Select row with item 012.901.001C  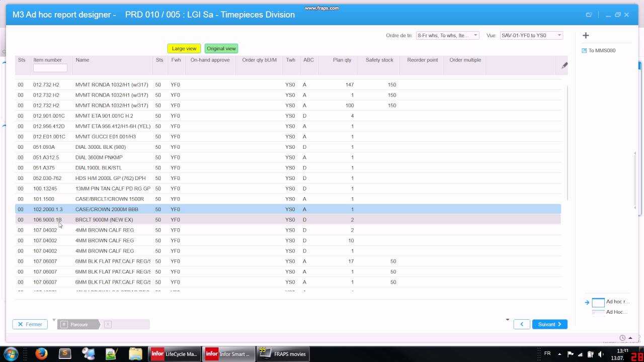[288, 116]
